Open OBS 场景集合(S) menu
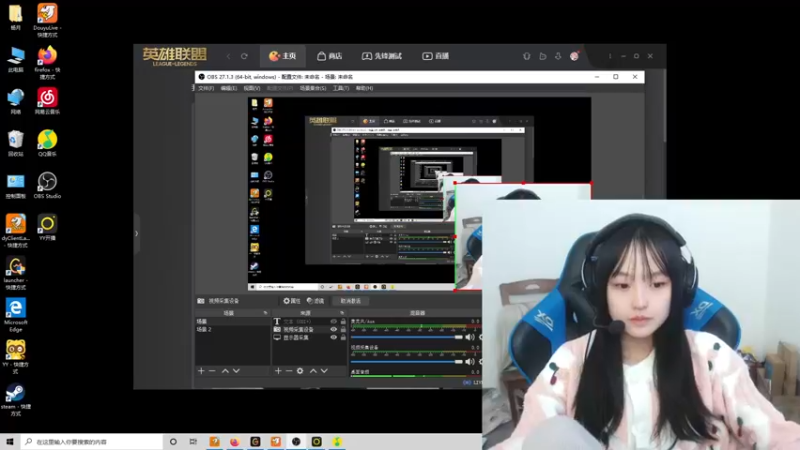Screen dimensions: 800x450 (x=313, y=88)
